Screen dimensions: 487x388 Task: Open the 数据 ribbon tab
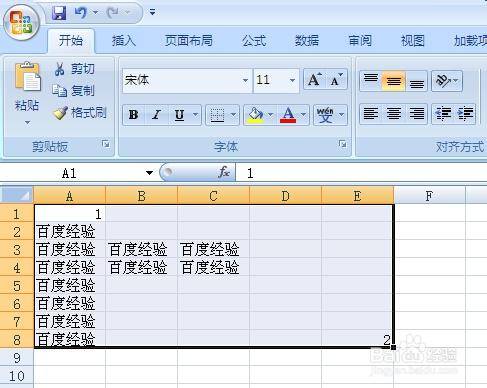307,41
